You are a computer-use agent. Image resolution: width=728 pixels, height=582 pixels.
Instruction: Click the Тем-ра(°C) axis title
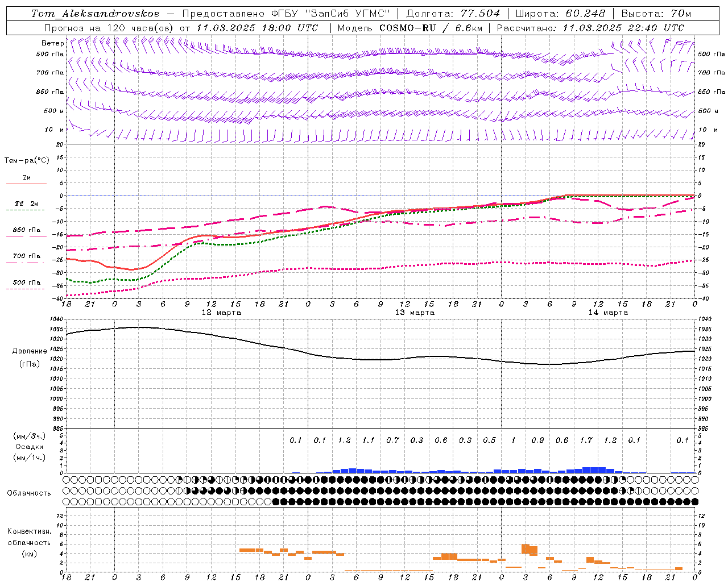tap(27, 161)
